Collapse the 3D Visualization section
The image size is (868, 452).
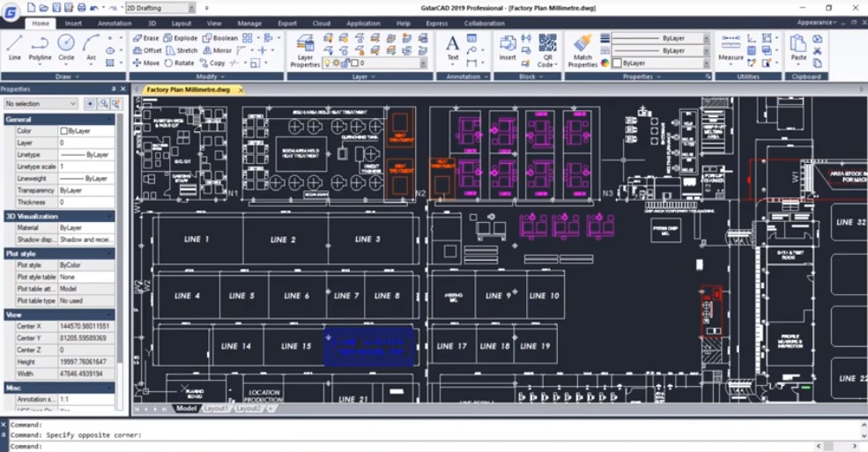click(110, 216)
